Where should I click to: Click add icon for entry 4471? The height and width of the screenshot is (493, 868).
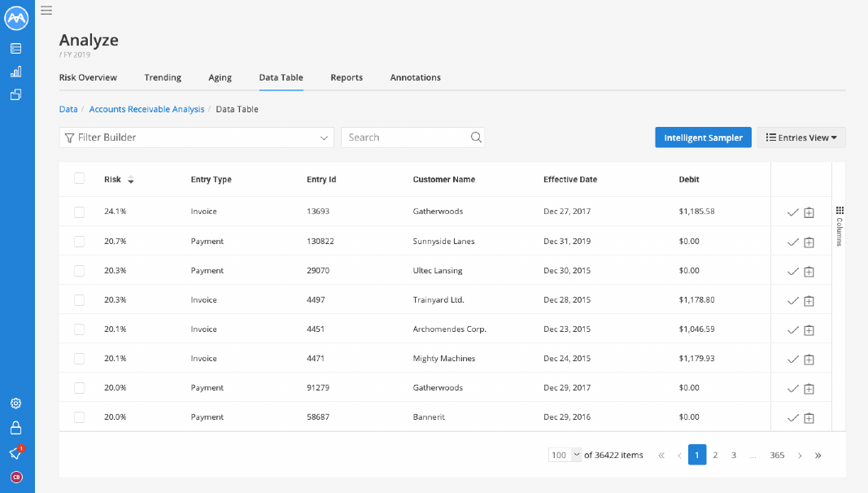point(809,360)
